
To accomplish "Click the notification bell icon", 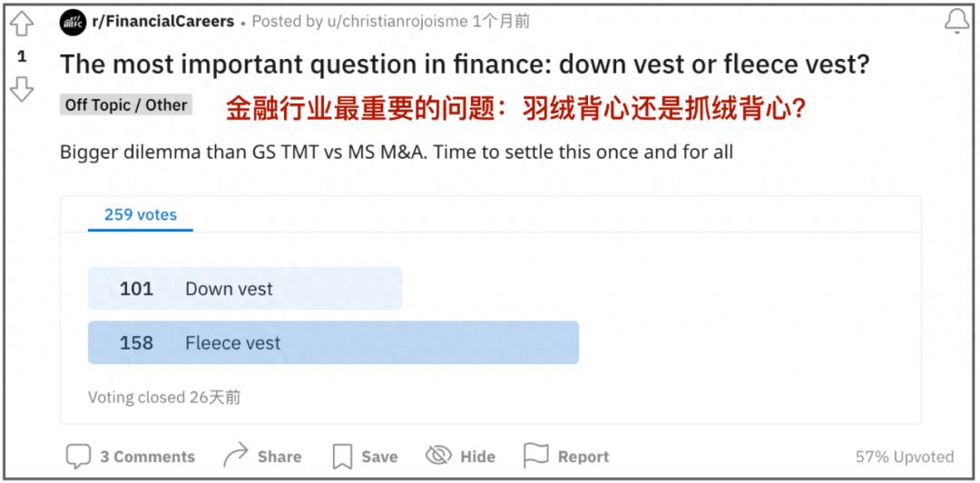I will pyautogui.click(x=956, y=22).
